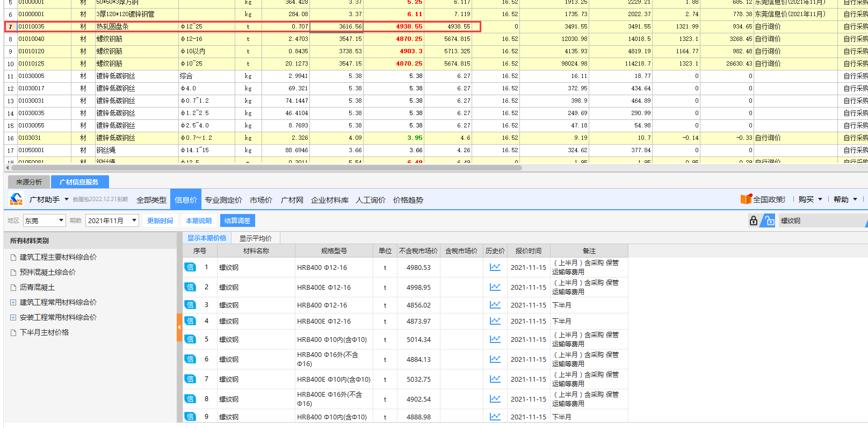The width and height of the screenshot is (868, 428).
Task: Collapse the category panel with orange arrow
Action: (x=179, y=327)
